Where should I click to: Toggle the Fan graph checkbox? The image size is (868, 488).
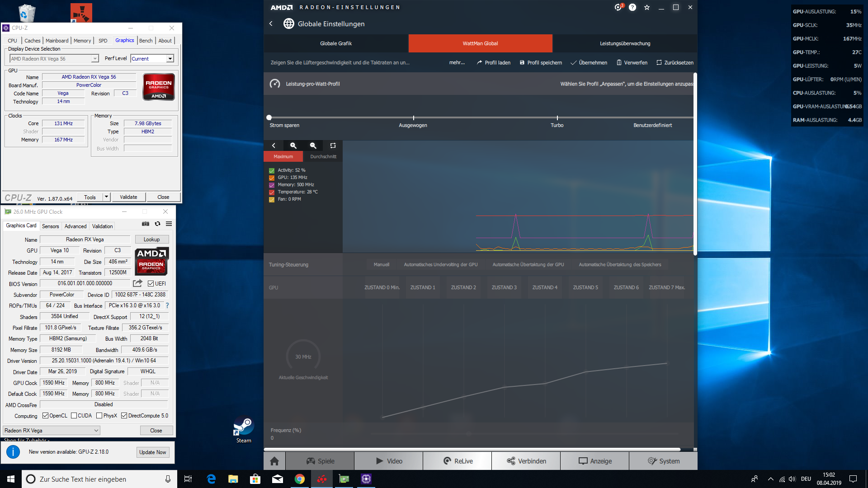pyautogui.click(x=272, y=200)
